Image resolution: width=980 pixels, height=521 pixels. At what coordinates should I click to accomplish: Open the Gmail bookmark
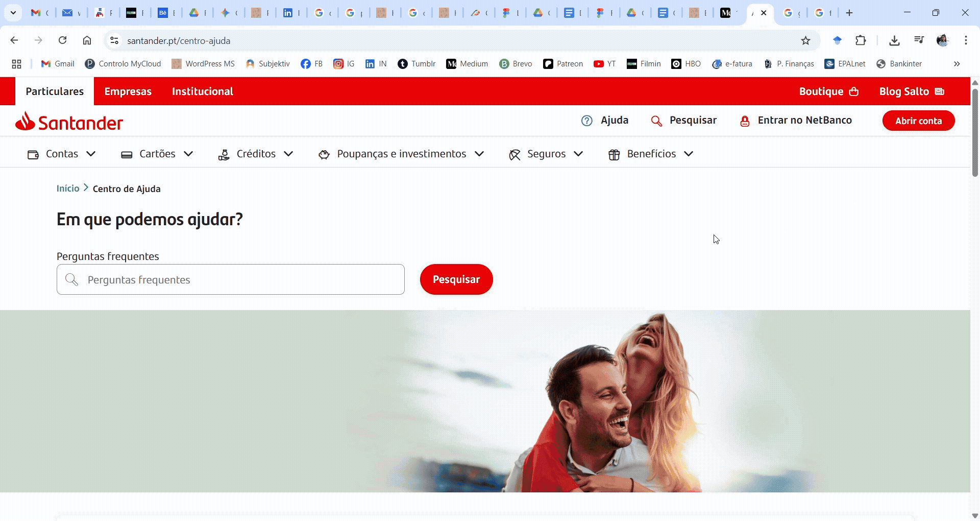[x=58, y=64]
